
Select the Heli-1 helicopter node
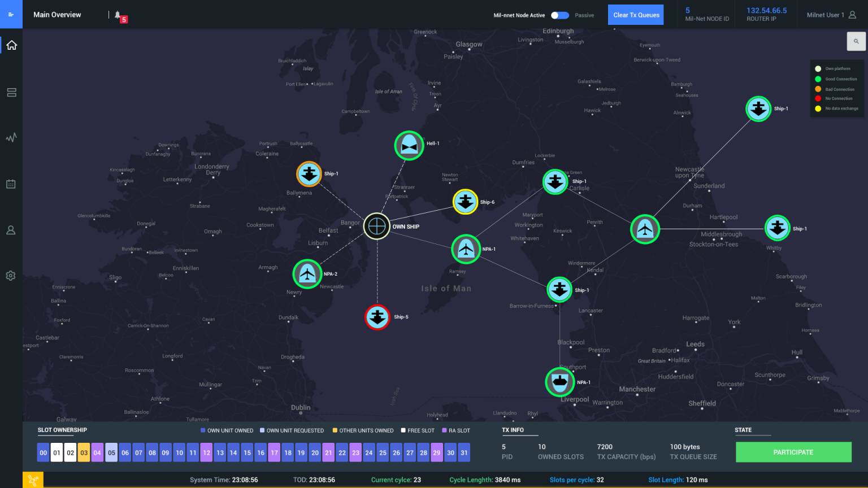coord(409,146)
